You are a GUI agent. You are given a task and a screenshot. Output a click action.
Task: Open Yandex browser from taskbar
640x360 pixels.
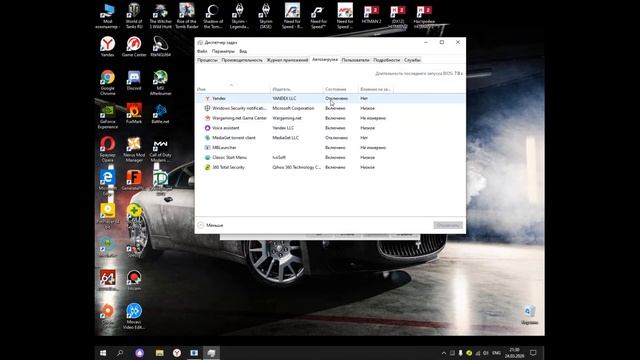point(177,353)
